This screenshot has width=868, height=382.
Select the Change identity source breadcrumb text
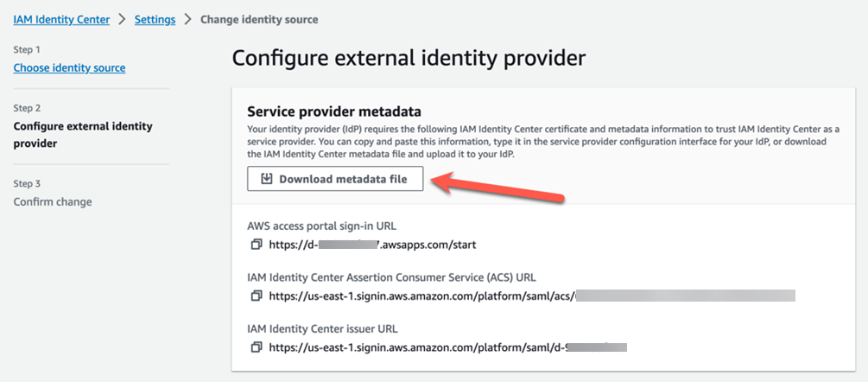259,19
